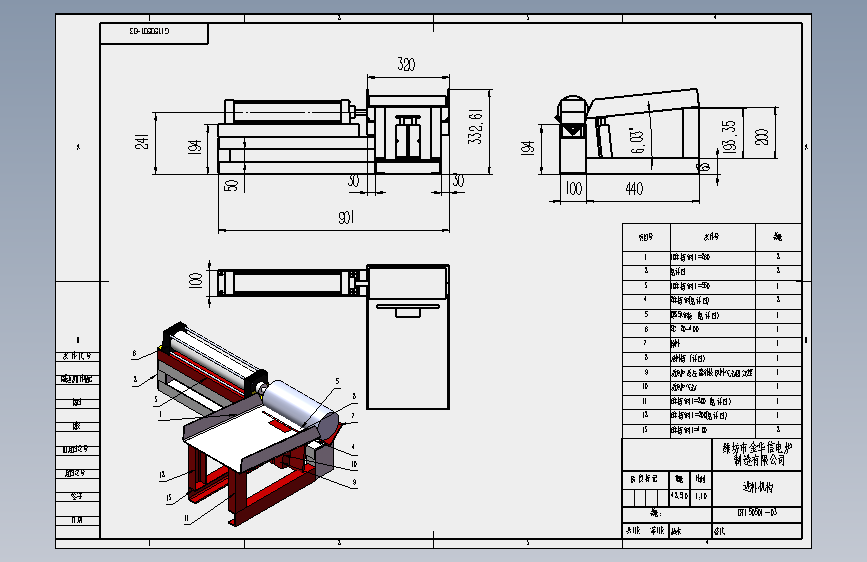Click GT150301-03 number in title block

click(x=758, y=512)
